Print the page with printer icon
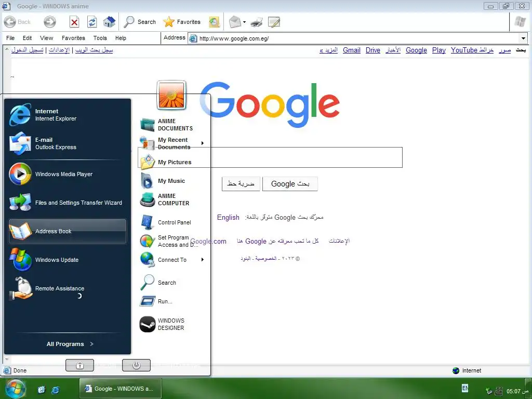 point(257,22)
